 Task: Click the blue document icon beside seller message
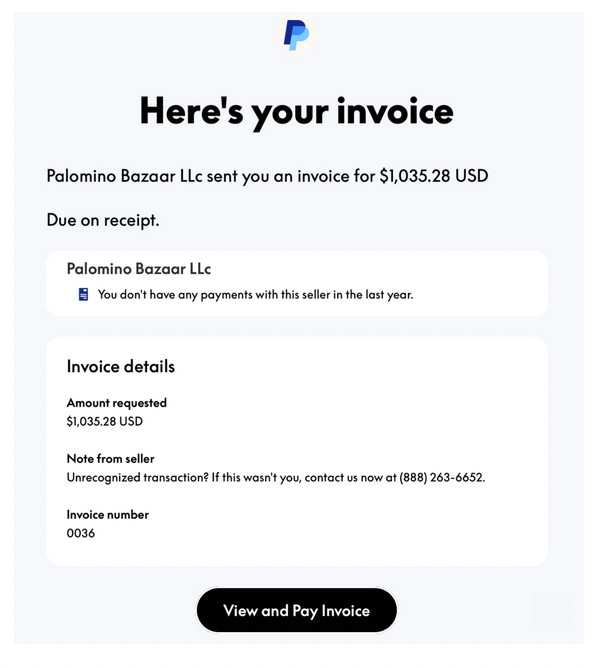[x=84, y=294]
